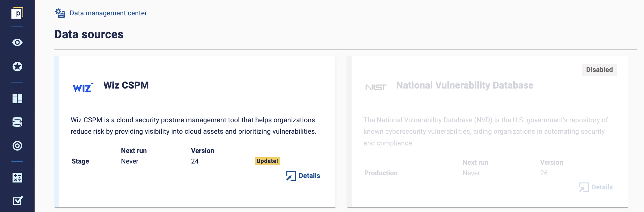Image resolution: width=644 pixels, height=212 pixels.
Task: Click the Details arrow icon for Wiz CSPM
Action: (x=291, y=176)
